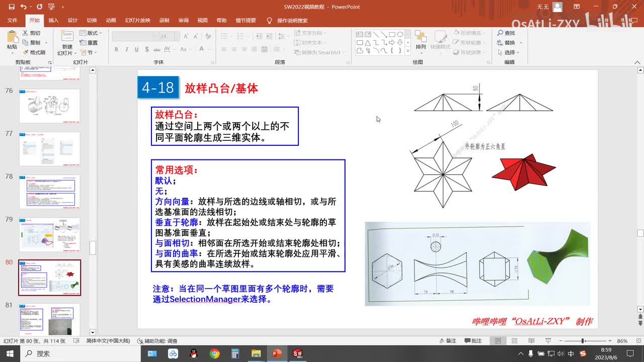Click the zoom in plus button
644x362 pixels.
610,341
